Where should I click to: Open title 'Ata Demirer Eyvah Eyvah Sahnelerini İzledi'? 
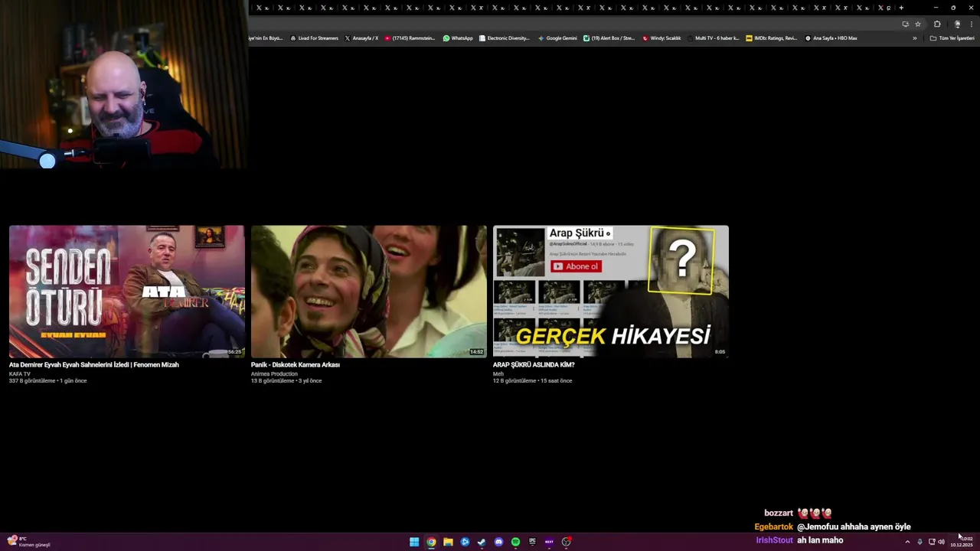(x=94, y=365)
